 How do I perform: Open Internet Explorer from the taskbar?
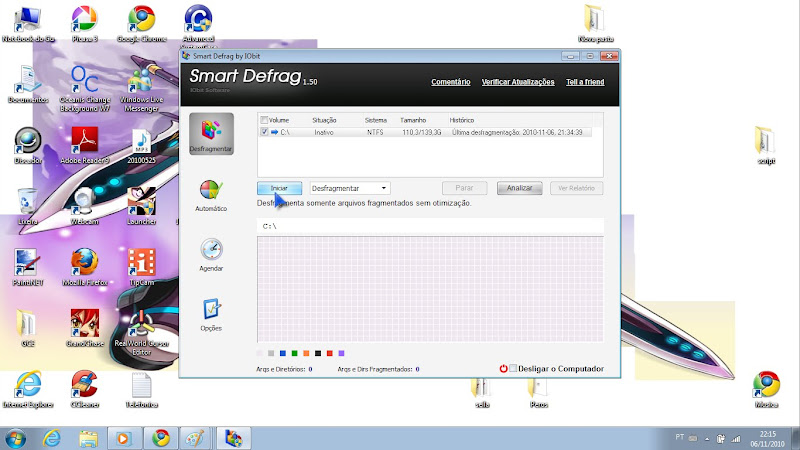pos(52,438)
